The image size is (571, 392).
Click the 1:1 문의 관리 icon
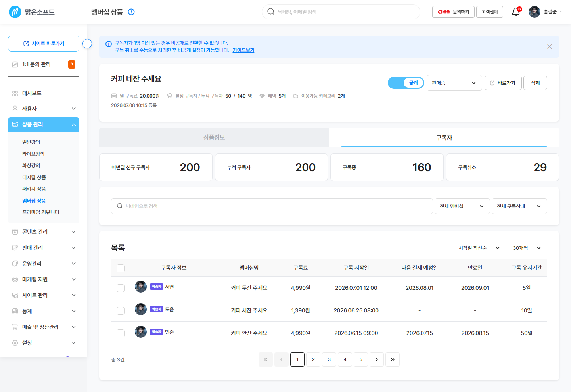pos(15,64)
